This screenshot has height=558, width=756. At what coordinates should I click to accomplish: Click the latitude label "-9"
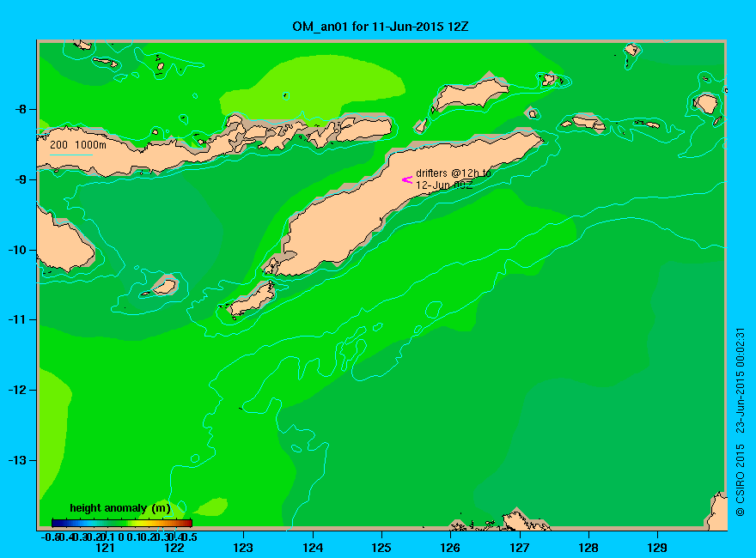tap(21, 179)
